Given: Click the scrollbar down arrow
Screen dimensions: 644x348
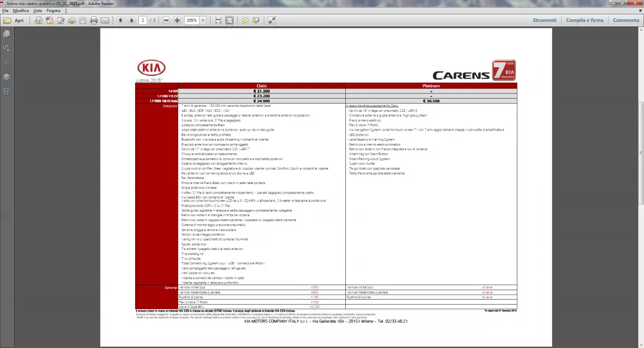Looking at the screenshot, I should click(x=641, y=345).
